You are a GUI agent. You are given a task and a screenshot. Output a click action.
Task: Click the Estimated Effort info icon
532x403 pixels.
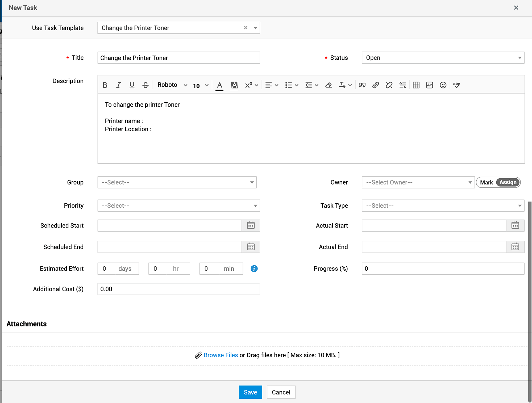pos(254,268)
